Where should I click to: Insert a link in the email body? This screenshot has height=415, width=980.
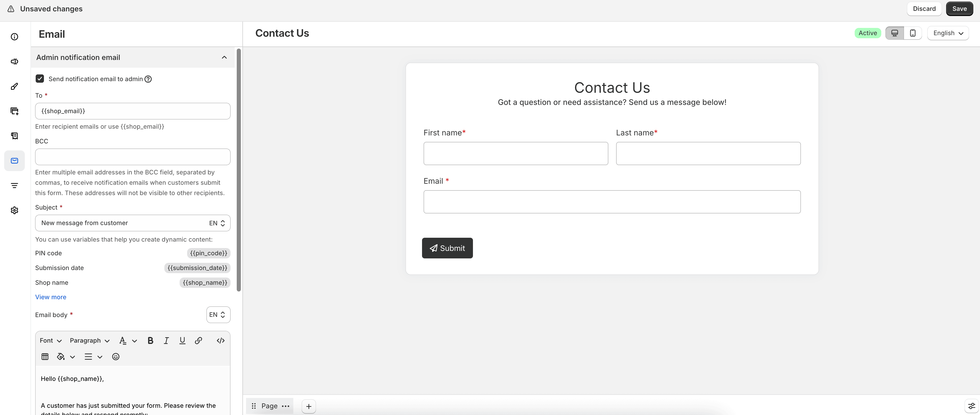tap(198, 340)
